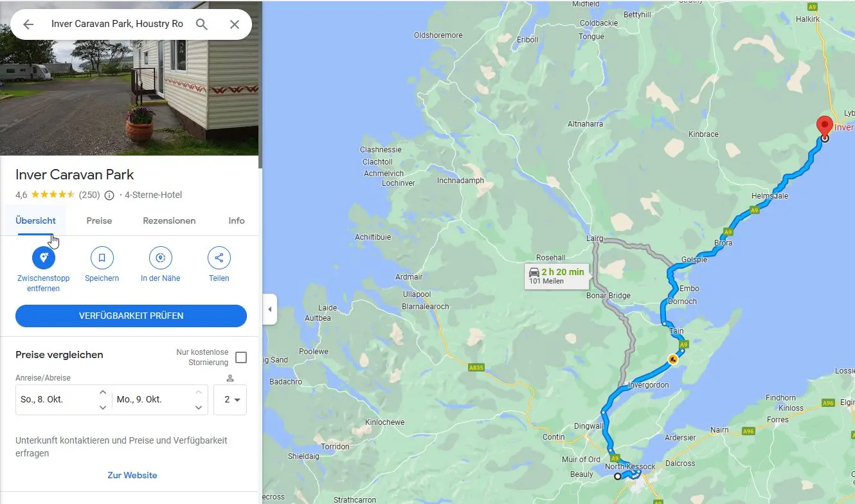The image size is (855, 504).
Task: Share the place using Teilen icon
Action: click(219, 258)
